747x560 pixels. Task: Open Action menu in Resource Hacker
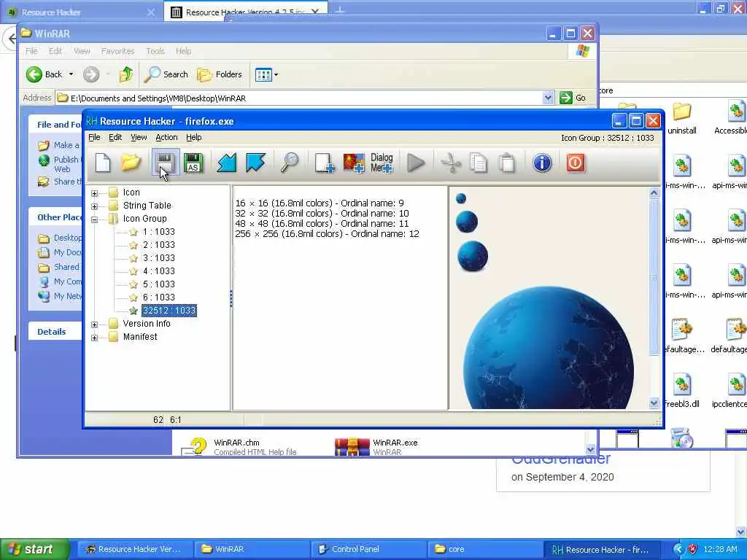coord(166,137)
